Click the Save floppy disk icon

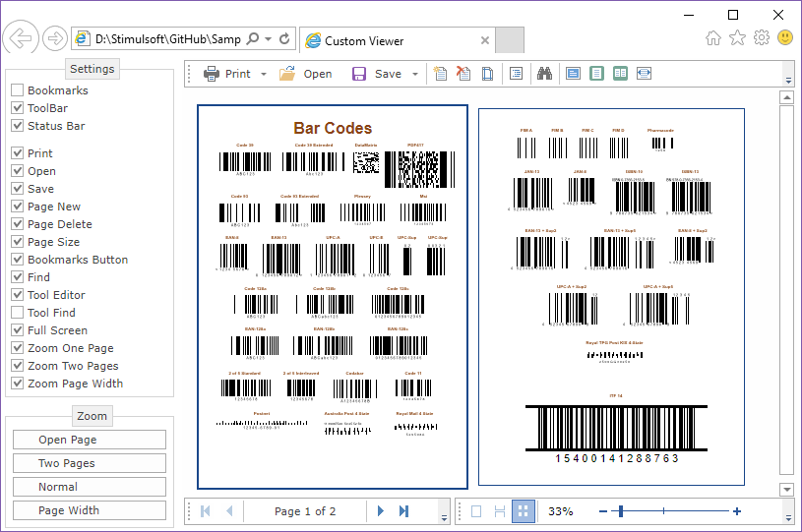pos(359,74)
